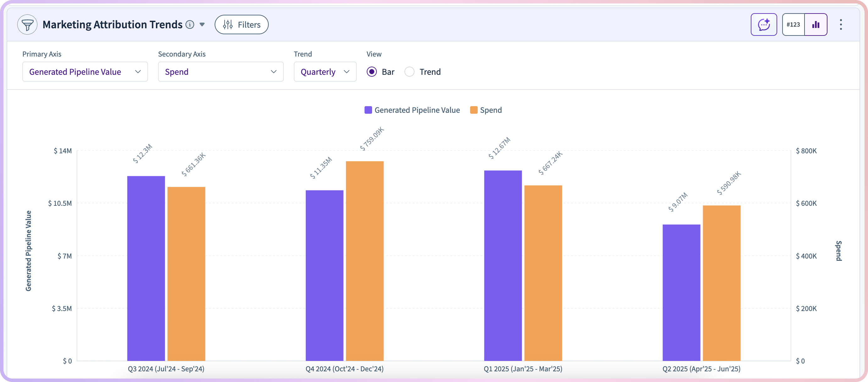Click the Q2 2025 Spend bar
The width and height of the screenshot is (868, 382).
tap(722, 283)
